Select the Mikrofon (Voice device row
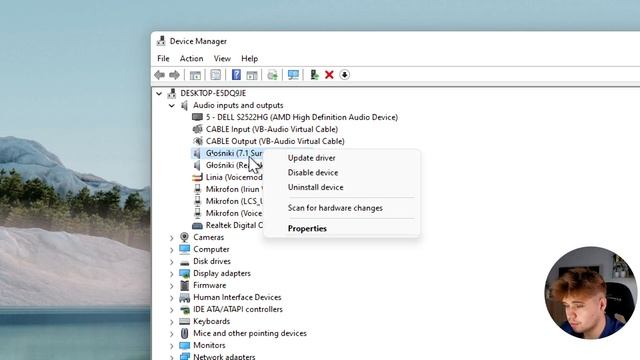The image size is (640, 360). [x=227, y=213]
